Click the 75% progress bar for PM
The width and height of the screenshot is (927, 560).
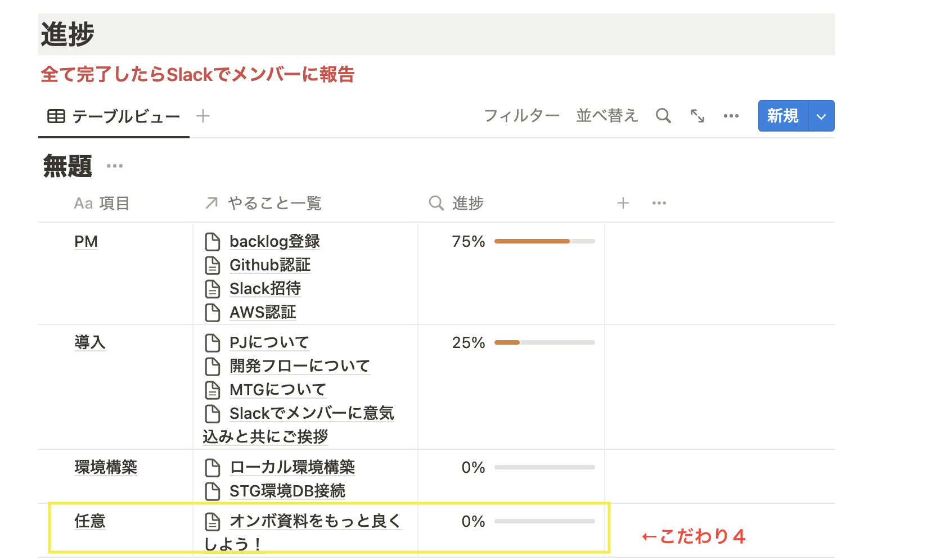coord(544,241)
